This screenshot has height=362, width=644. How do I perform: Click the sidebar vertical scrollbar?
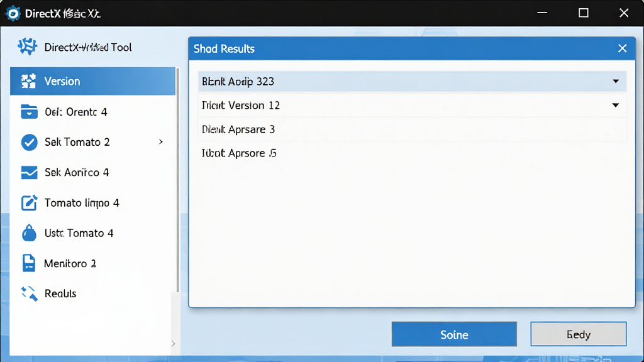(178, 180)
